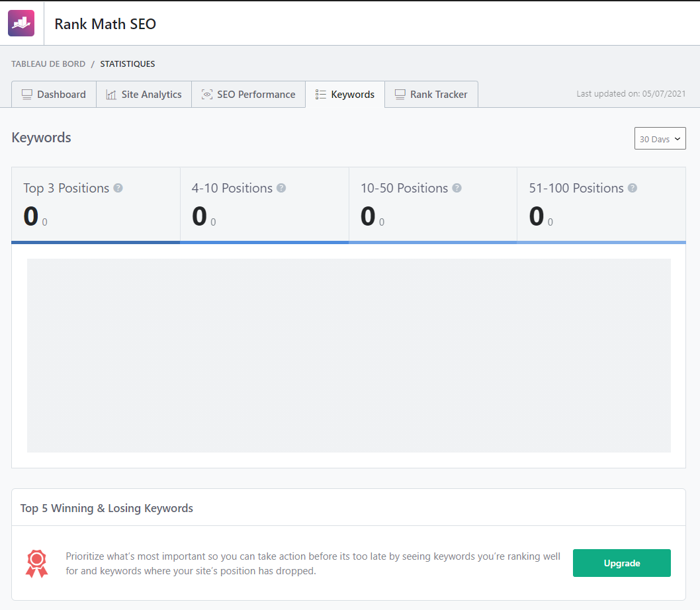Open the Top 3 Positions help icon
Screen dimensions: 700x610
(x=118, y=188)
